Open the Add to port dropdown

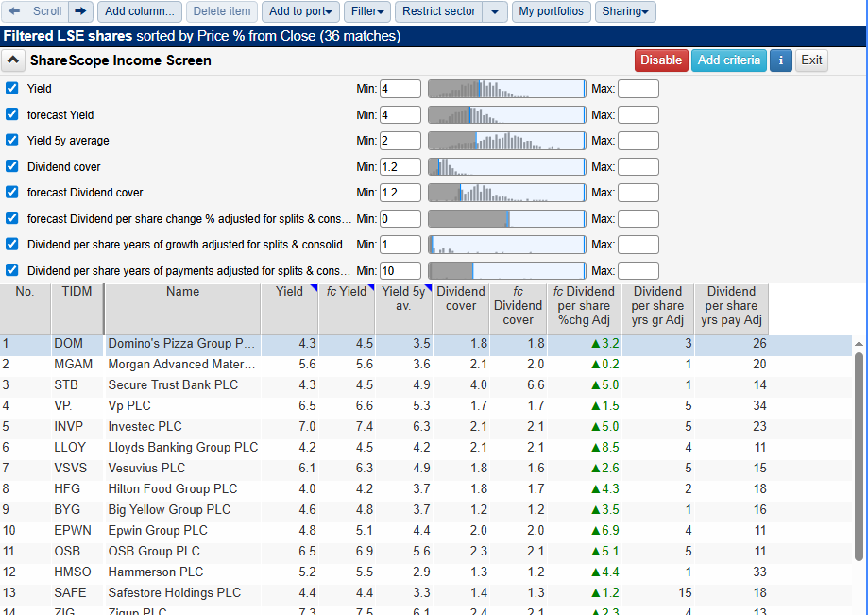pyautogui.click(x=300, y=11)
